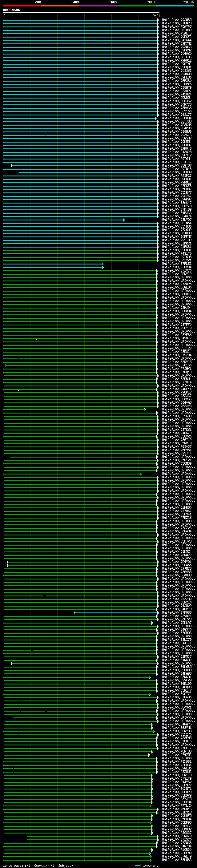Select label UniRef100_Q8WW22
The height and width of the screenshot is (868, 197).
pos(176,555)
